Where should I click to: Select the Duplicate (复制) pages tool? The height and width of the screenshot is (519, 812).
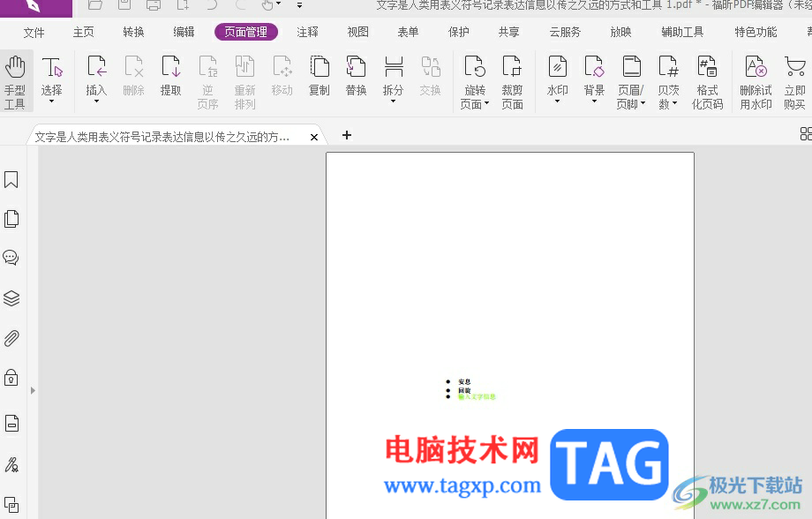[319, 75]
